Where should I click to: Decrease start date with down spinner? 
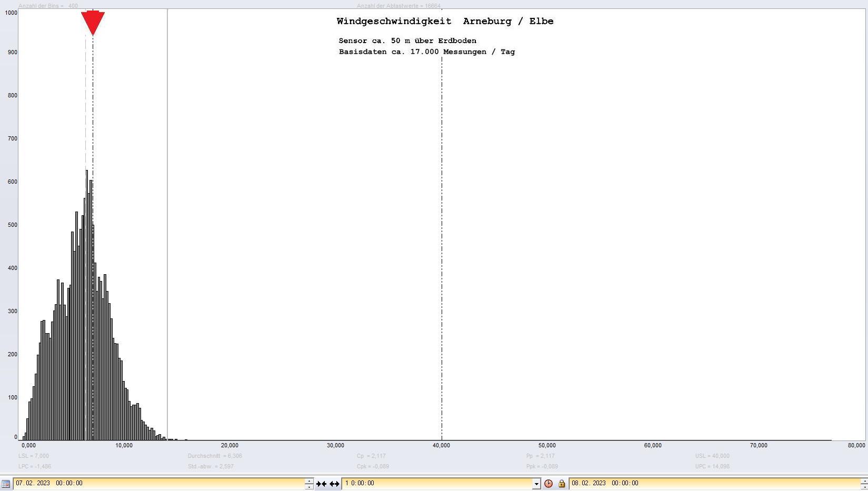click(309, 486)
